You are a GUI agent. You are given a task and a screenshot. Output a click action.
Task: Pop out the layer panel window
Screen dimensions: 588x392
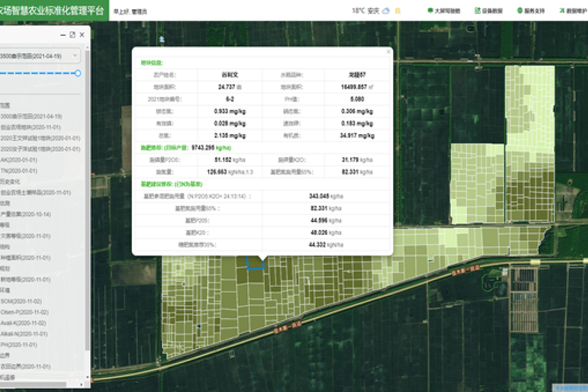[73, 35]
